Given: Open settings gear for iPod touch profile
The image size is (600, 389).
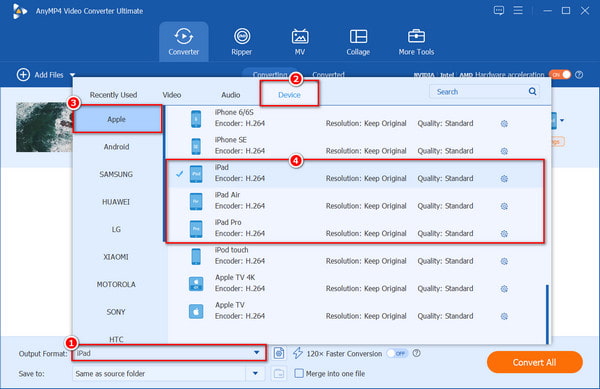Looking at the screenshot, I should 504,261.
